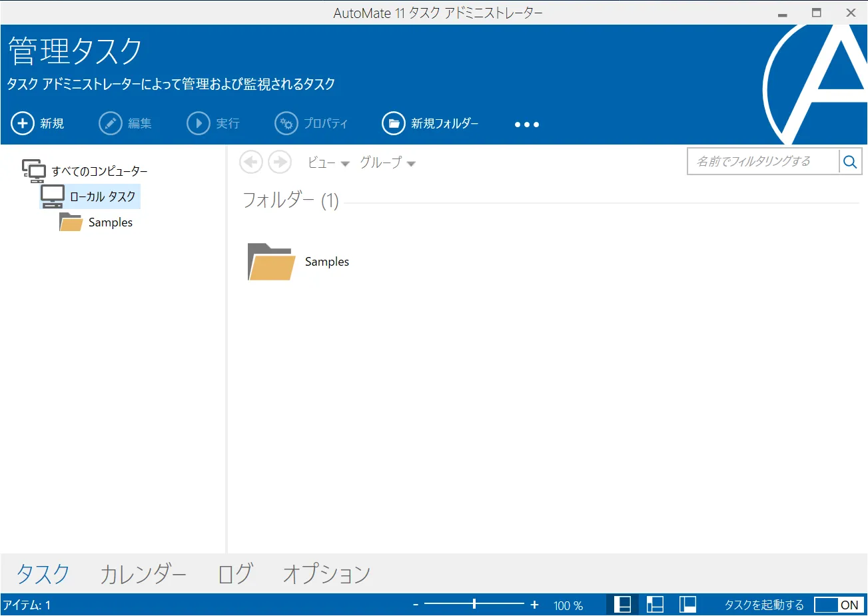
Task: Expand the グループ dropdown
Action: 387,162
